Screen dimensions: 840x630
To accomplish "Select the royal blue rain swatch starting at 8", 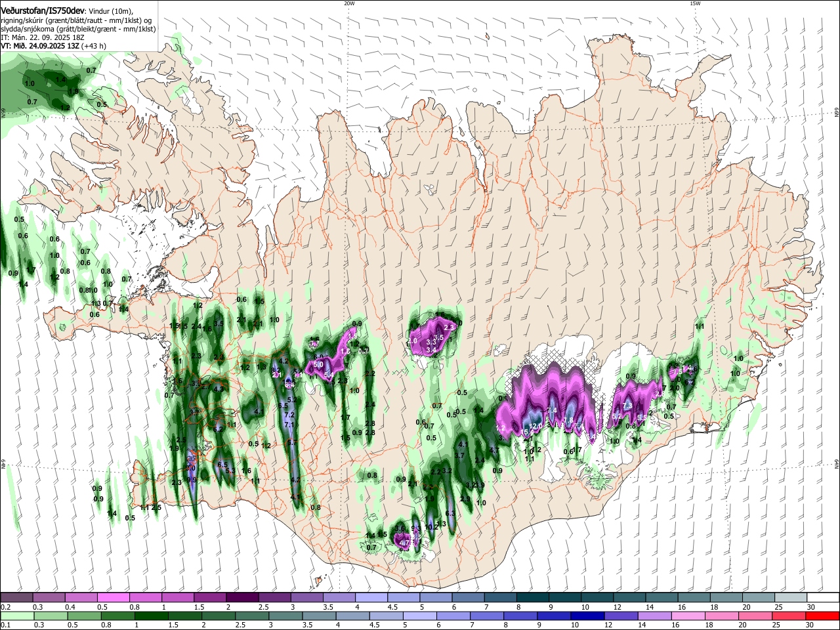I will (519, 616).
